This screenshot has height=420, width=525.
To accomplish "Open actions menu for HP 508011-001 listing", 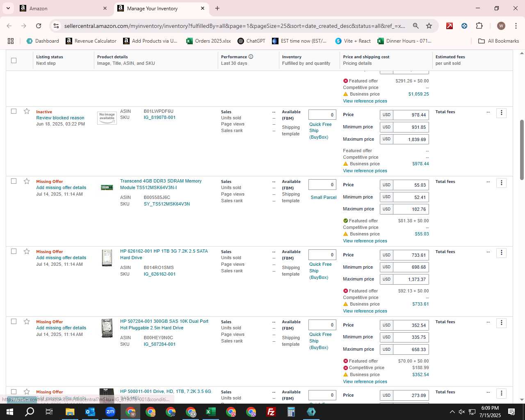I will (501, 393).
